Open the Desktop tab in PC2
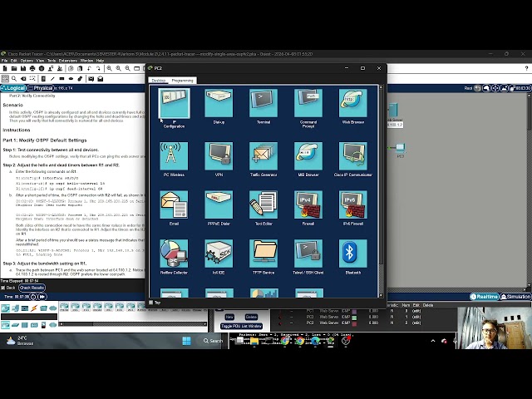532x399 pixels. pos(159,81)
